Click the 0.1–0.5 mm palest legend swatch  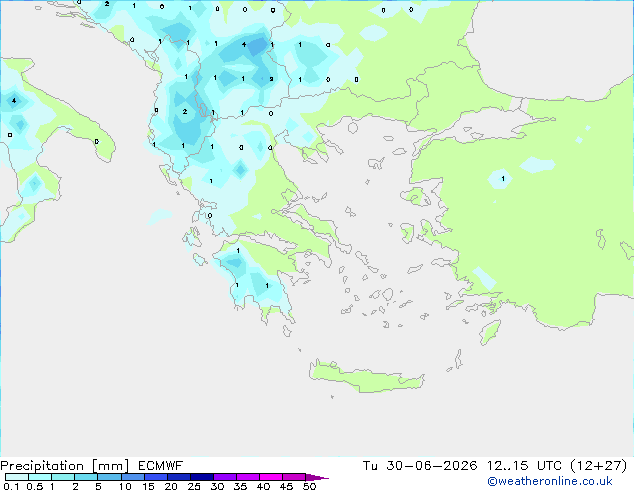(x=17, y=477)
